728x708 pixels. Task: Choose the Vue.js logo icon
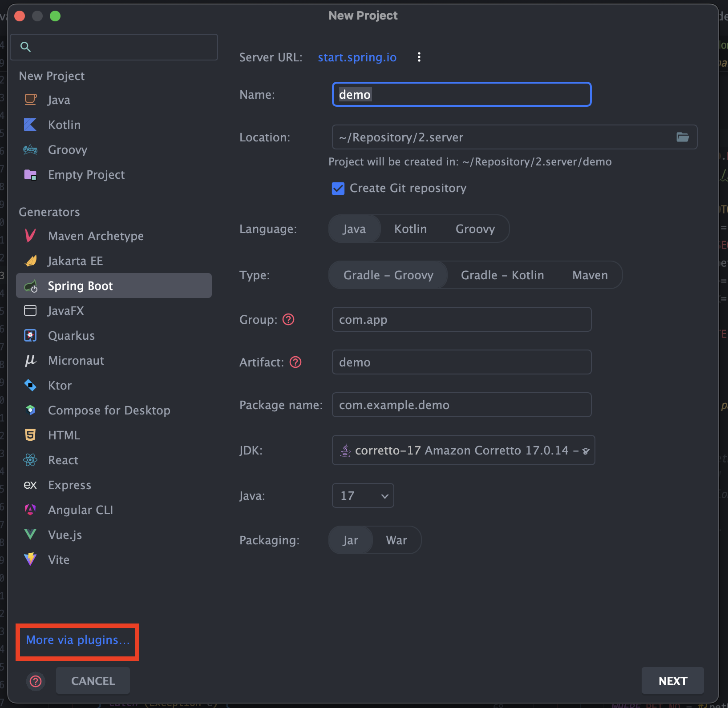[x=30, y=535]
